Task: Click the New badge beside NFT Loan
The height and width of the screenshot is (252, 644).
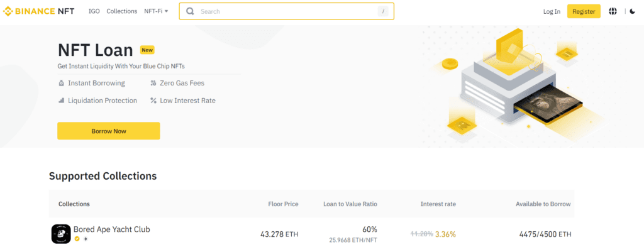Action: 147,50
